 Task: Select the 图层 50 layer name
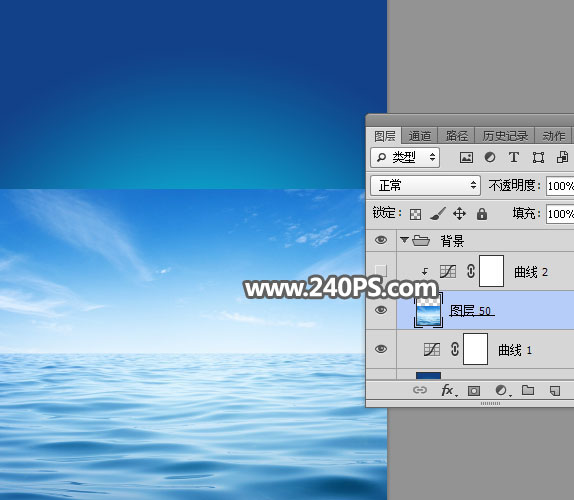472,310
